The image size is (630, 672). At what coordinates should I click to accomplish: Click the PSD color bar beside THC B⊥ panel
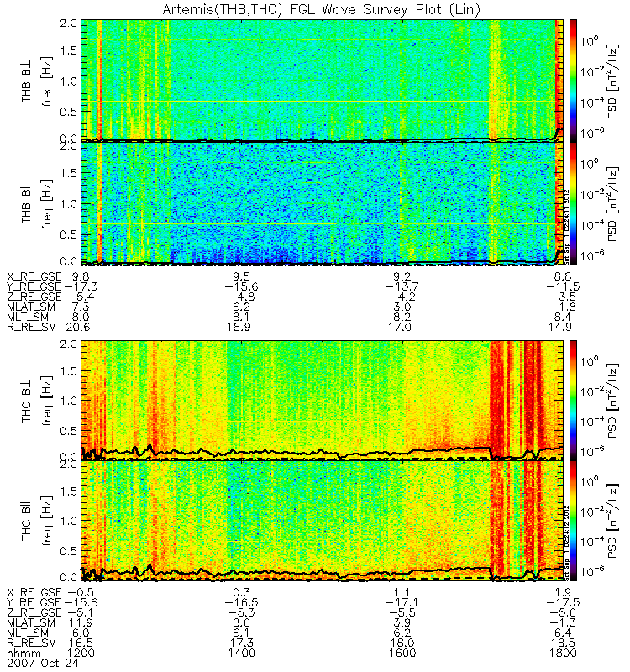click(573, 401)
